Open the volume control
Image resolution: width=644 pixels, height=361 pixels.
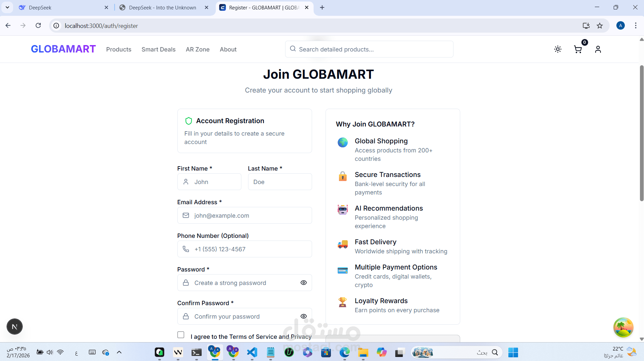click(x=50, y=352)
